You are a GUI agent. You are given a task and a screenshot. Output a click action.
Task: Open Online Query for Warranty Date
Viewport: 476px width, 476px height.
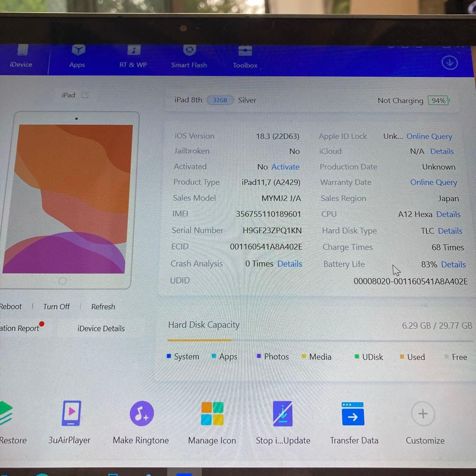[x=434, y=182]
